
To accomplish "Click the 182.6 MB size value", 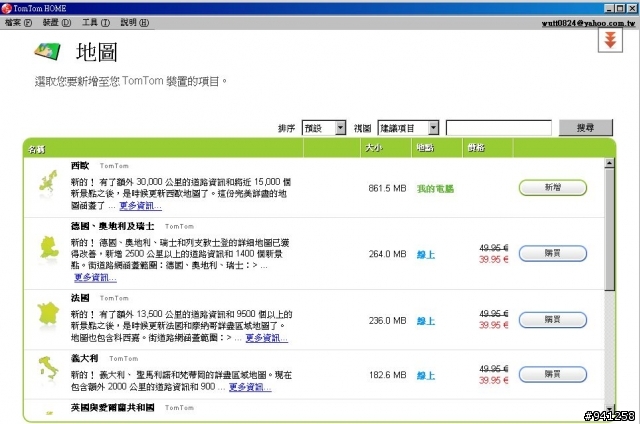I will 387,375.
